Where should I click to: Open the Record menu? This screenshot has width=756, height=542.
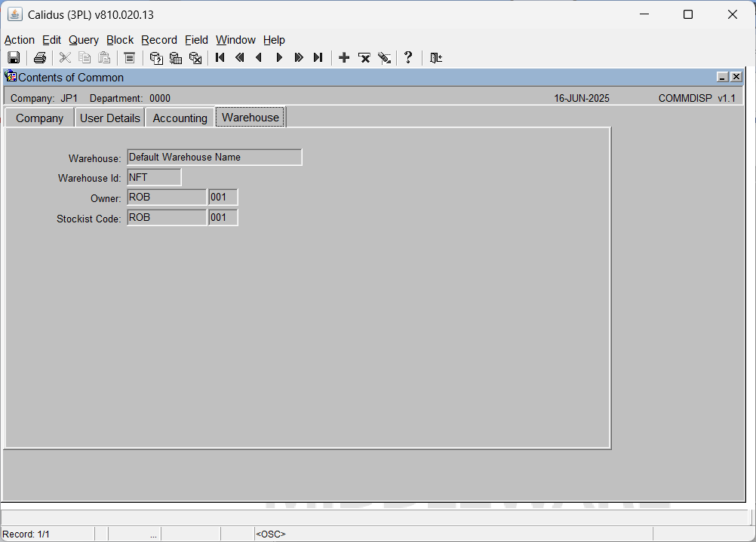(x=159, y=40)
